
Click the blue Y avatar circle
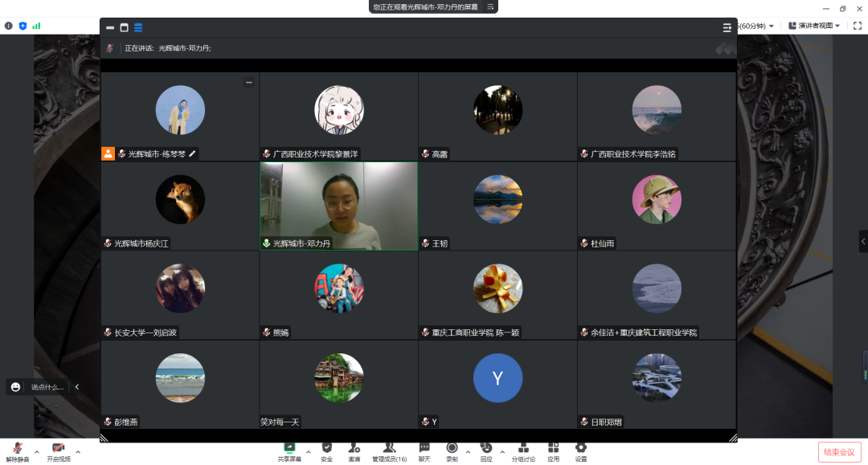click(x=497, y=378)
